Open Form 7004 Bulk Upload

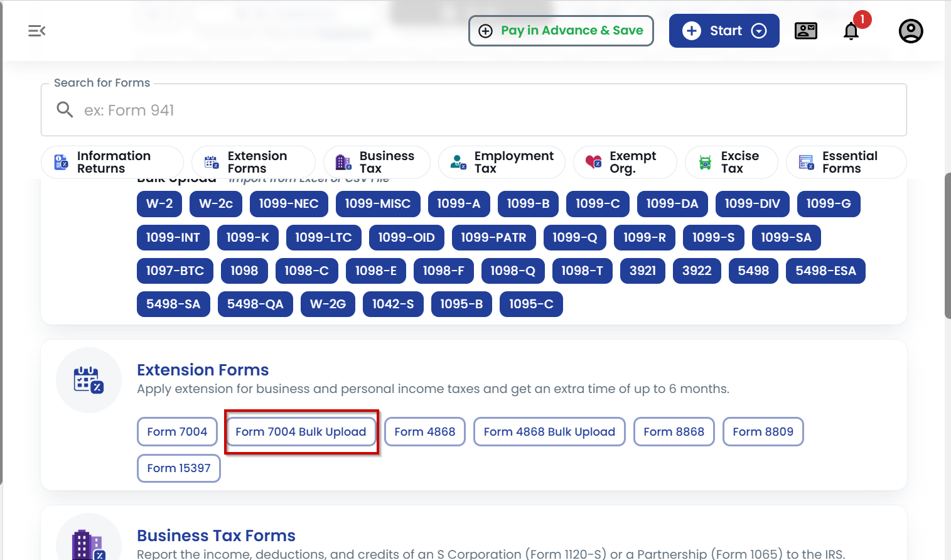pos(301,431)
